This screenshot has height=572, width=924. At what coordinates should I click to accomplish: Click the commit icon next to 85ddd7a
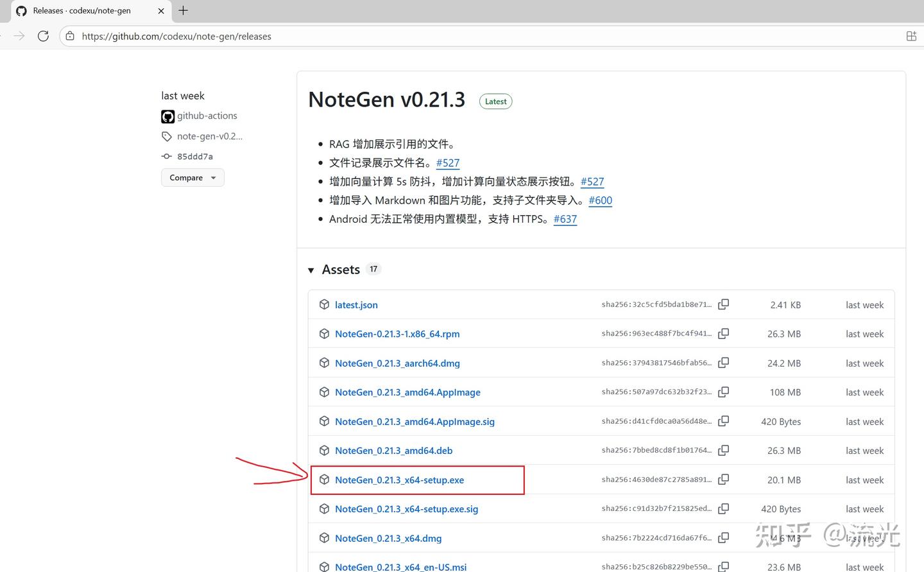pos(167,156)
